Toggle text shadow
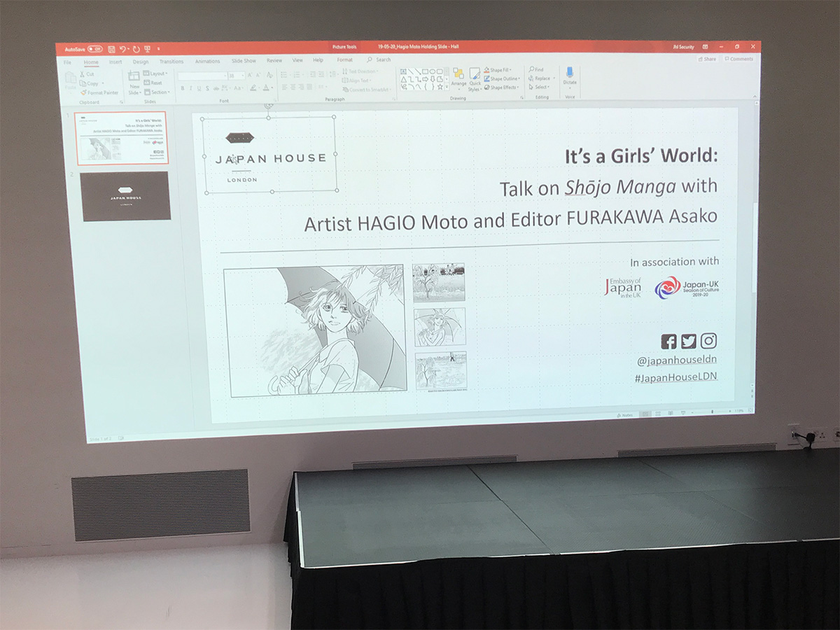840x630 pixels. pos(207,88)
